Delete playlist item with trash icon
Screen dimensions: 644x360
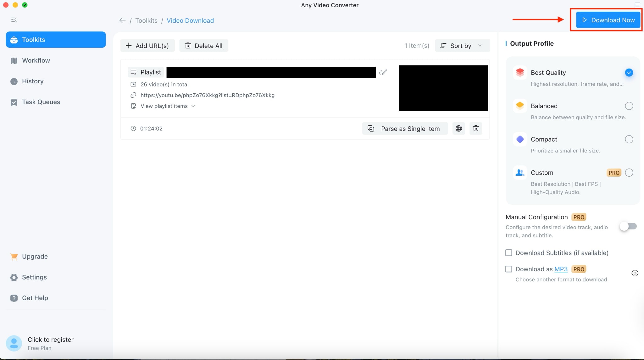(476, 128)
